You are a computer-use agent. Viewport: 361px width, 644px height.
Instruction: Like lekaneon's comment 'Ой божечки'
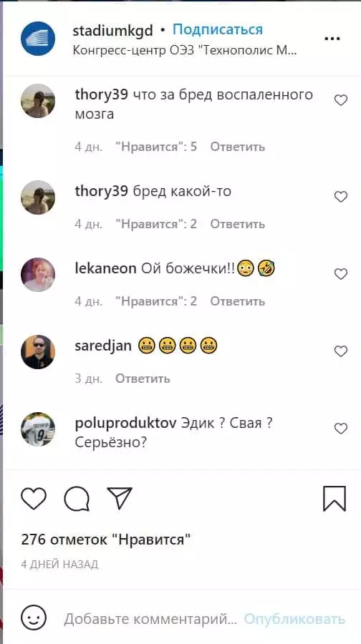[341, 274]
